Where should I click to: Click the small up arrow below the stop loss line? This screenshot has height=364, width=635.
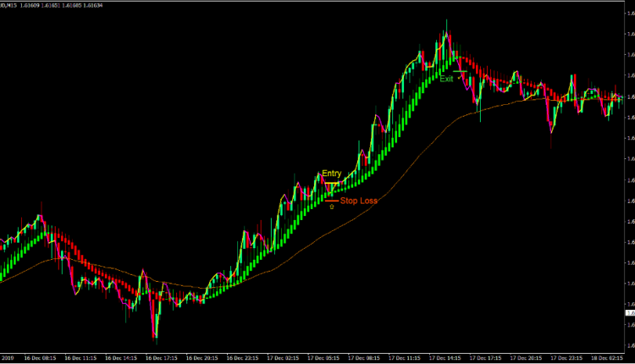click(331, 207)
